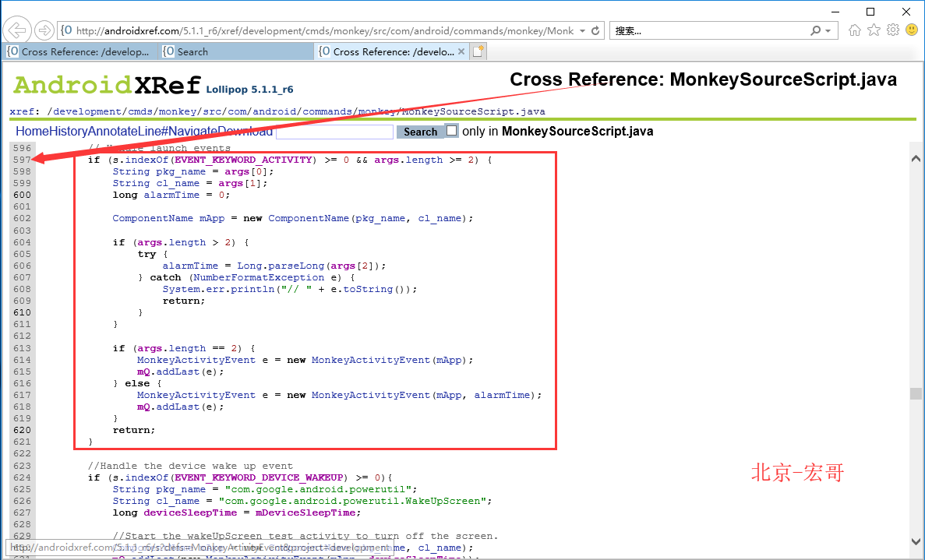The height and width of the screenshot is (560, 925).
Task: Expand the address bar history dropdown arrow
Action: coord(582,30)
